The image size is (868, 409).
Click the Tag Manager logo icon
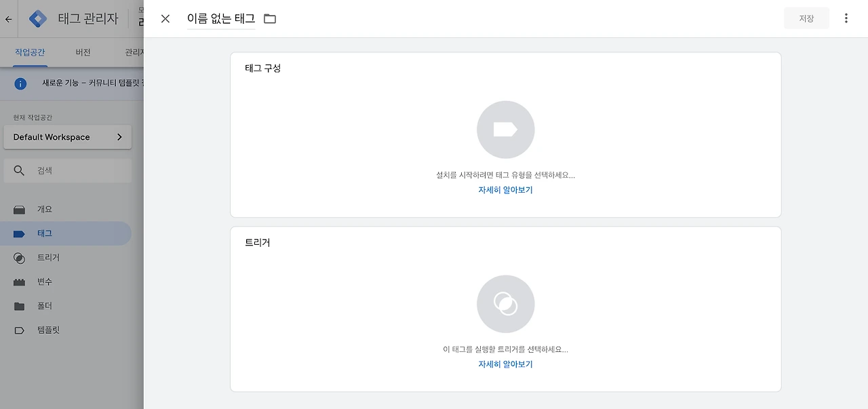pos(38,18)
